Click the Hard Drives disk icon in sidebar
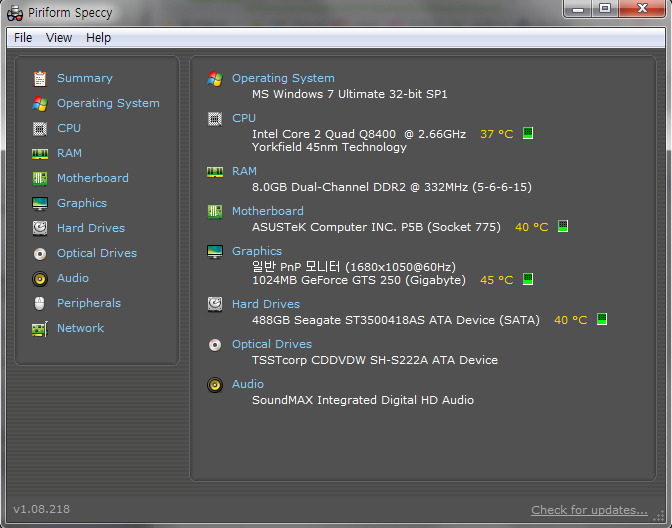This screenshot has width=672, height=528. 40,228
